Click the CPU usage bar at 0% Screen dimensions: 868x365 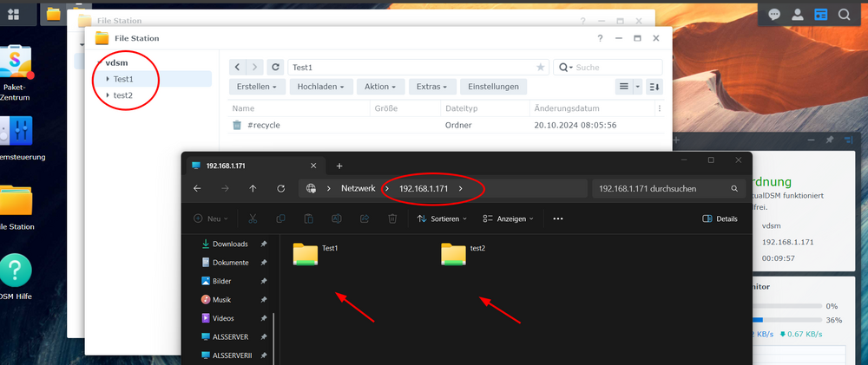[786, 306]
